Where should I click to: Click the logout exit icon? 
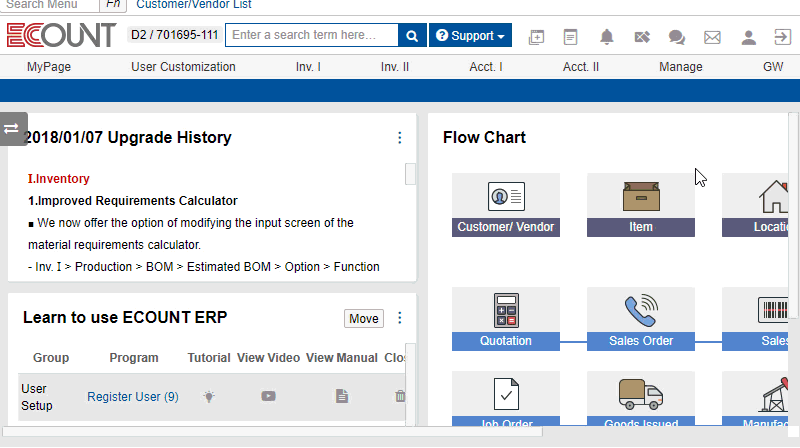(782, 37)
